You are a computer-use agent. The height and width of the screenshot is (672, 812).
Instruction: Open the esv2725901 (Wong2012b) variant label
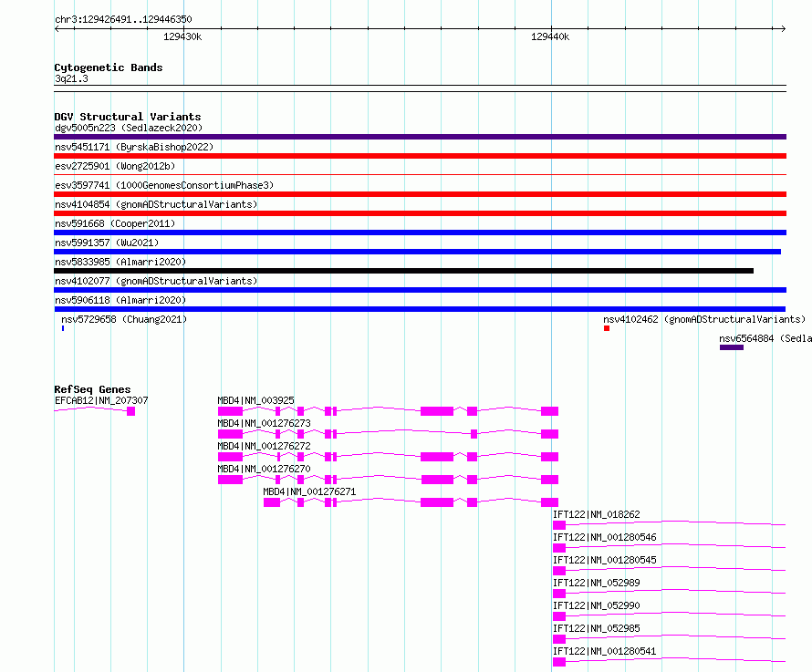click(x=115, y=166)
